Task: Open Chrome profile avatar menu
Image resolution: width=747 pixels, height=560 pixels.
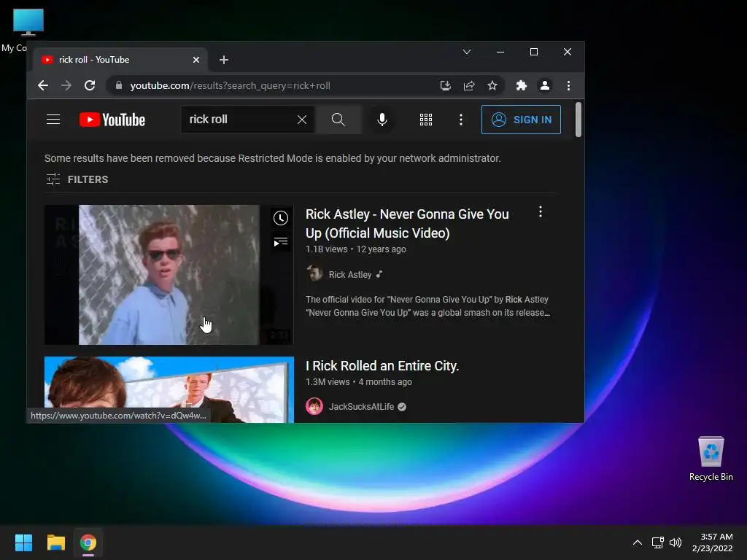Action: [544, 86]
